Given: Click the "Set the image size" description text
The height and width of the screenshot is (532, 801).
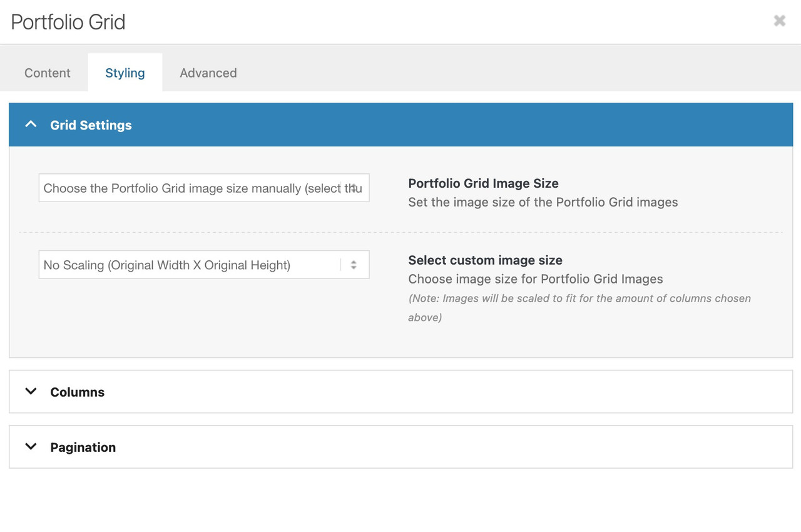Looking at the screenshot, I should click(543, 202).
